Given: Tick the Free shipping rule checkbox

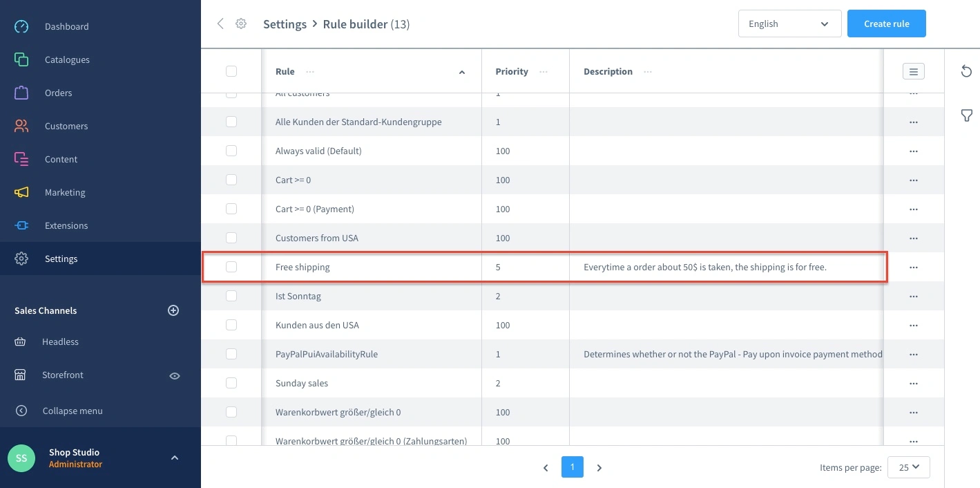Looking at the screenshot, I should [x=231, y=267].
